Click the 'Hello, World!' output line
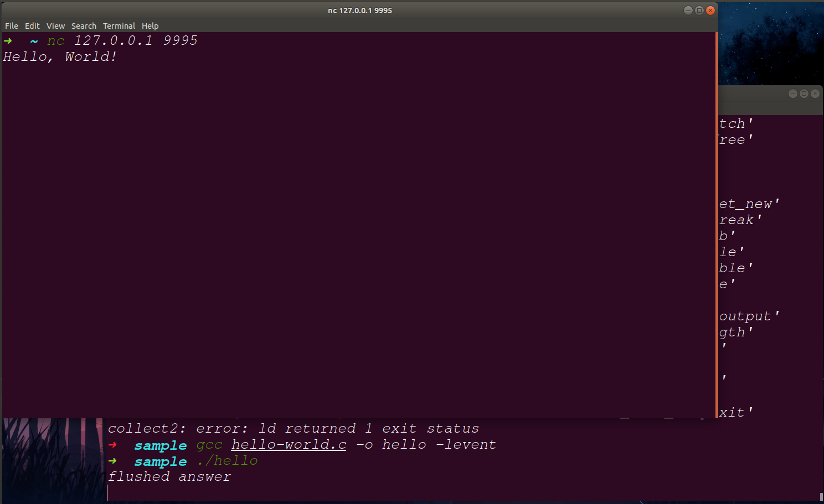The image size is (824, 504). point(60,57)
